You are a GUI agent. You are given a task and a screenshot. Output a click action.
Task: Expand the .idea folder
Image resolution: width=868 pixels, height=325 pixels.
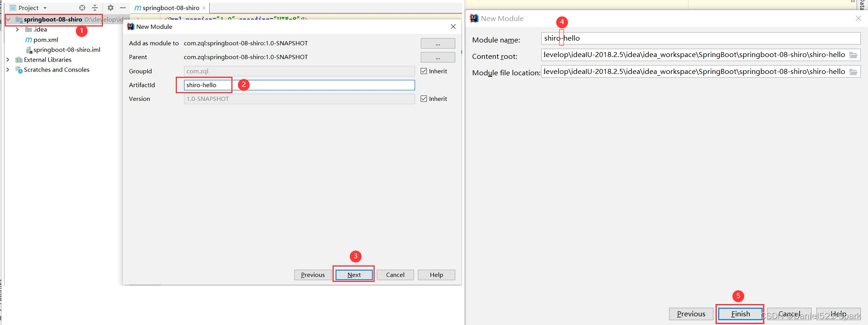pyautogui.click(x=17, y=30)
